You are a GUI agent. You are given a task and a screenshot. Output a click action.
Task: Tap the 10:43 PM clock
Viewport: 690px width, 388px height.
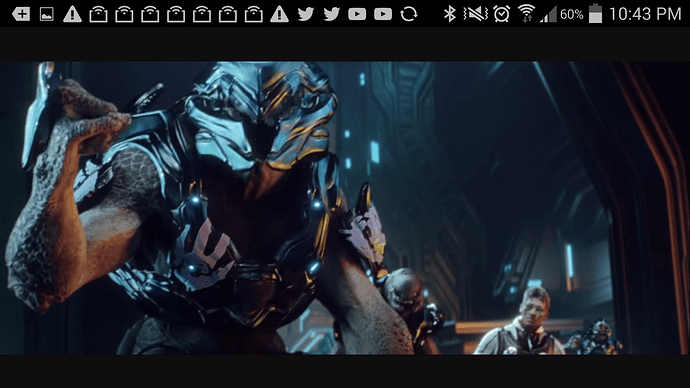(x=645, y=14)
